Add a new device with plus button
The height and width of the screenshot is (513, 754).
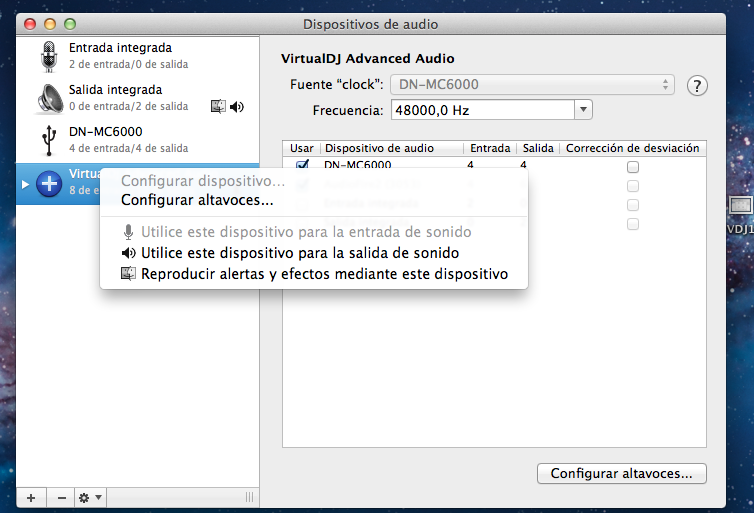coord(31,497)
